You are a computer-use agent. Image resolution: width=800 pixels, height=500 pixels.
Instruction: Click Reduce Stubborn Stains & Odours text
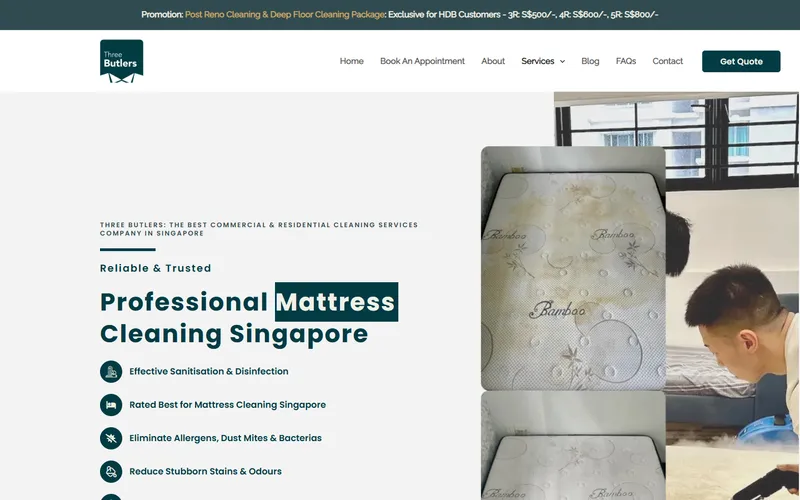205,471
